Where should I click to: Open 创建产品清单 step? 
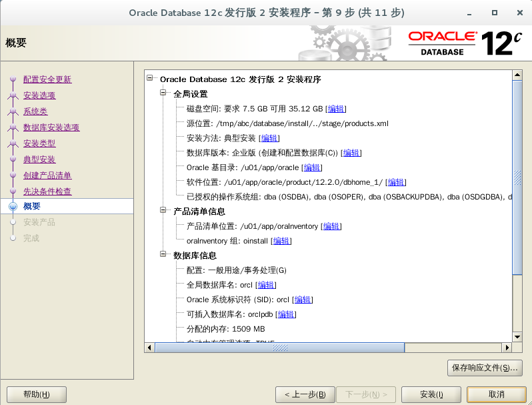tap(47, 175)
